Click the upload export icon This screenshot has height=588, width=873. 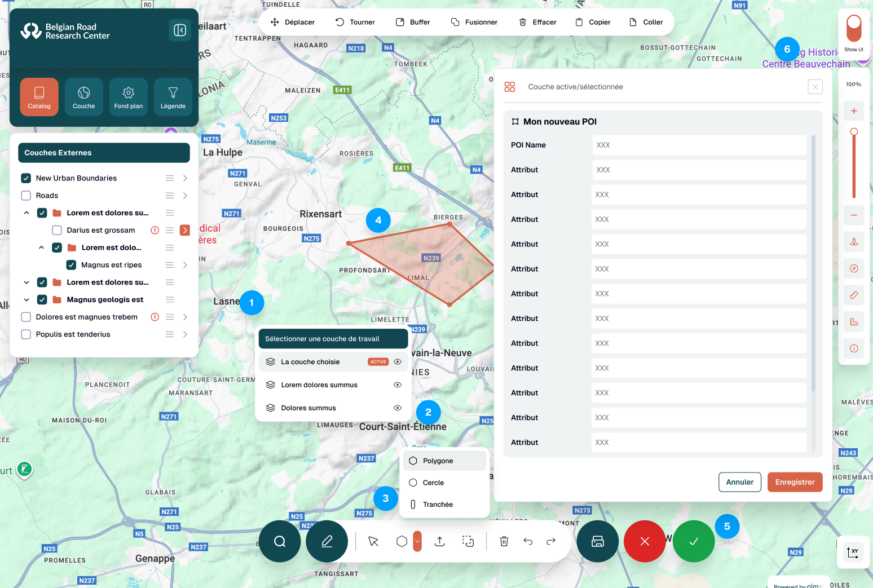[x=440, y=541]
